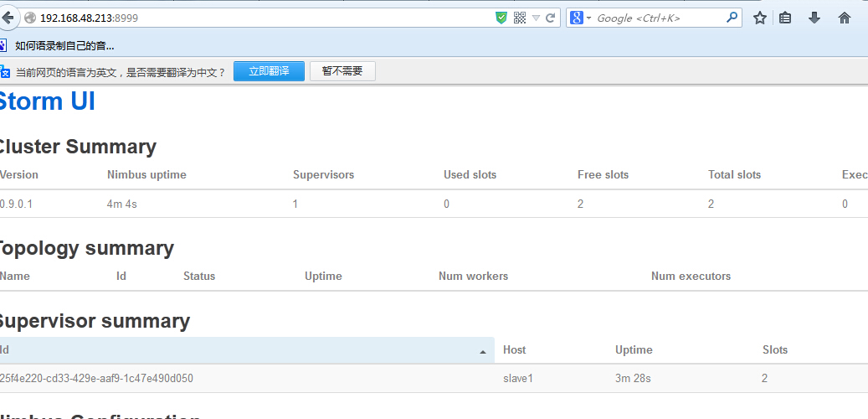Sort topology table by Num workers

(x=473, y=276)
